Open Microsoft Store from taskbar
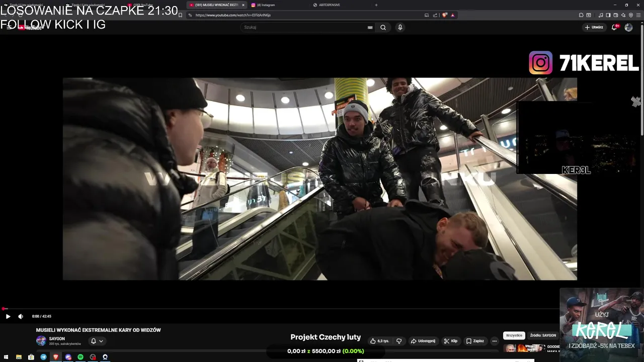The height and width of the screenshot is (362, 644). tap(31, 357)
